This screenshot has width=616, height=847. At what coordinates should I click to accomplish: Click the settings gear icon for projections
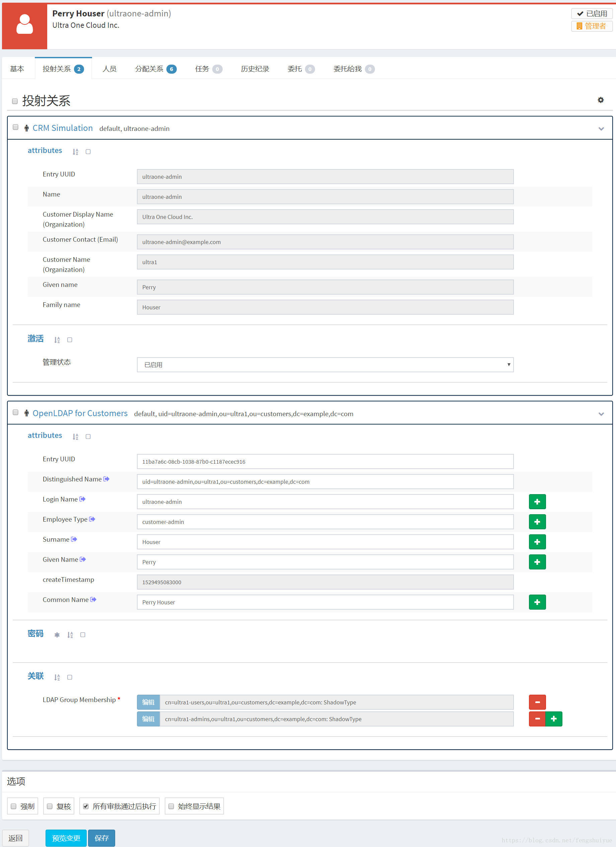pos(600,100)
